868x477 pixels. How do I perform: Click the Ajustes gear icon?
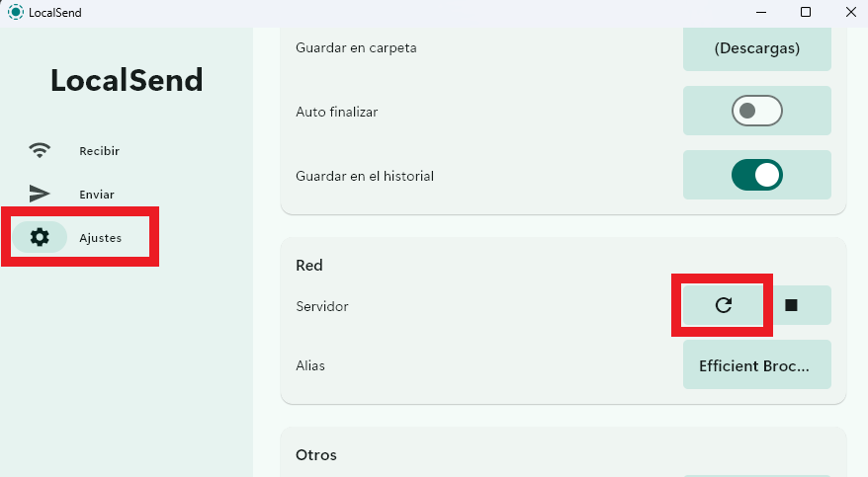pos(40,237)
